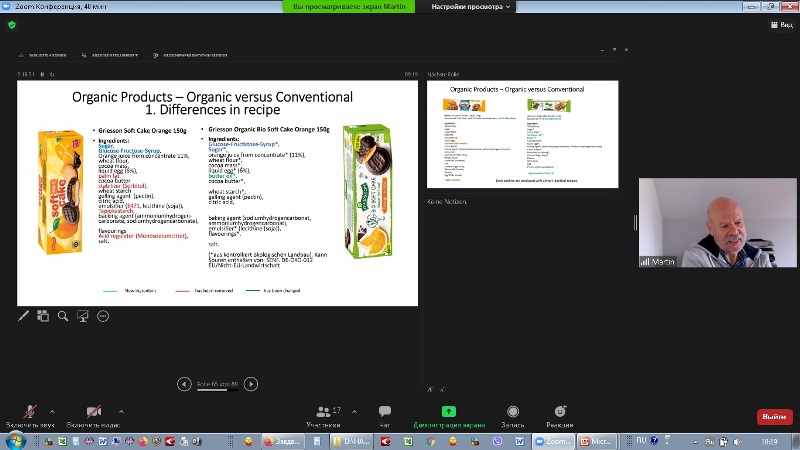
Task: Open the RU language bar indicator
Action: pos(641,440)
